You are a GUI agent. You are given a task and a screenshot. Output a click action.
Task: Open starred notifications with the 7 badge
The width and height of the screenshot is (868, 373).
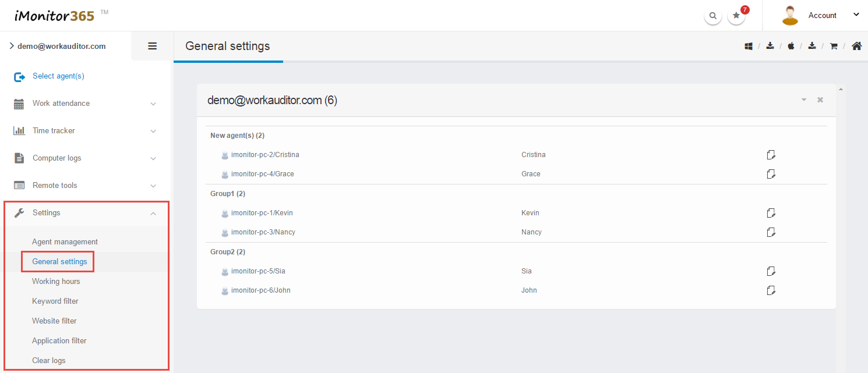[737, 16]
